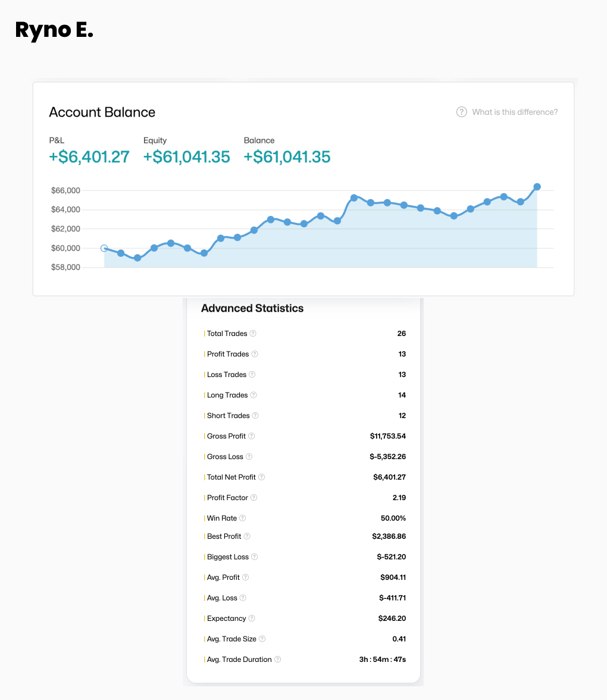Select the P&L value +$6,401.27
The width and height of the screenshot is (607, 700).
[x=89, y=157]
